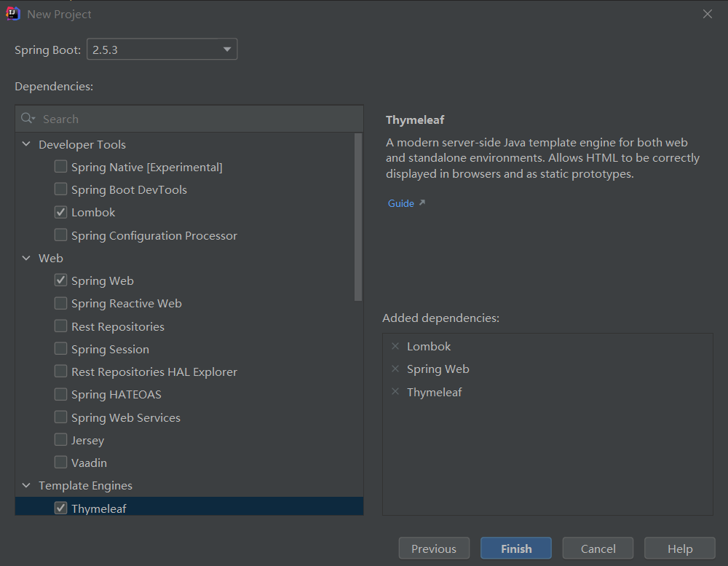Open Help for this dialog
Viewport: 728px width, 566px height.
click(x=680, y=549)
